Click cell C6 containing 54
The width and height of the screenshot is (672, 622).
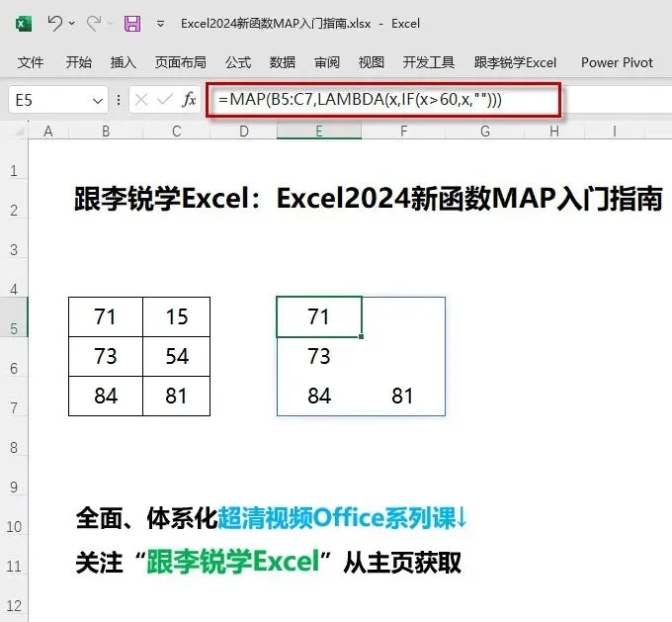point(176,356)
